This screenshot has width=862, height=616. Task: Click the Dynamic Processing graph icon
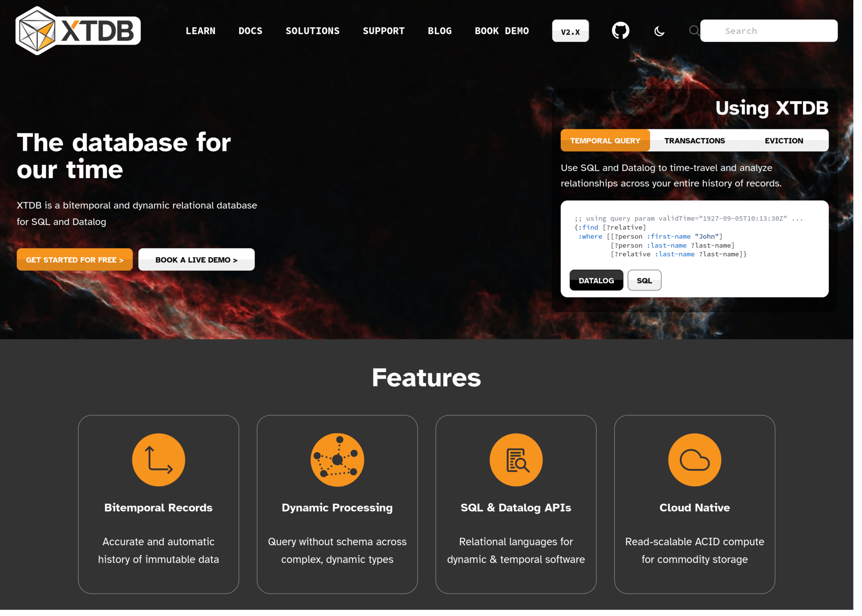[x=337, y=459]
